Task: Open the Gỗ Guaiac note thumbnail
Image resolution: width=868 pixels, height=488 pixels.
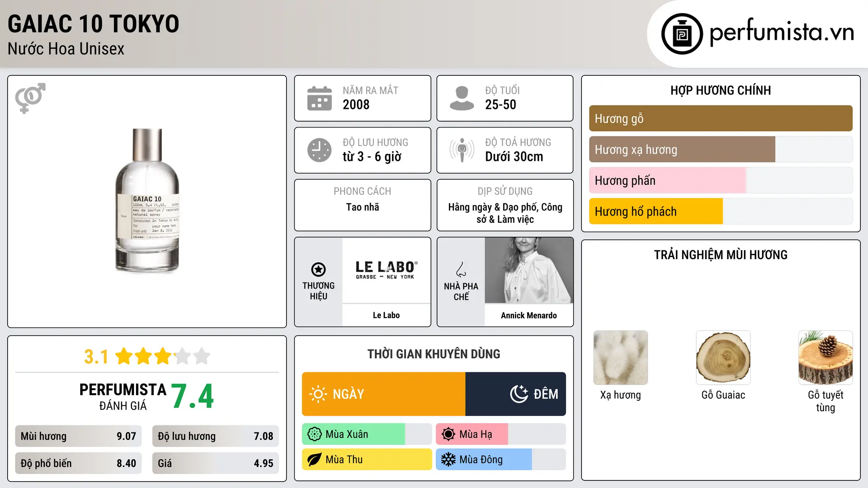Action: [x=723, y=358]
